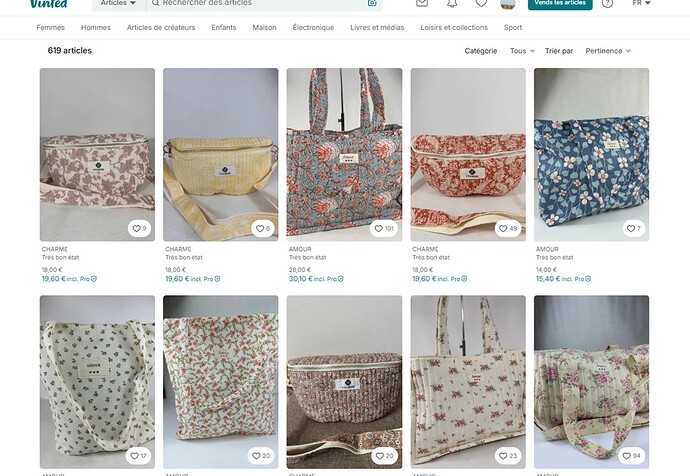View favorites via the header heart icon
The height and width of the screenshot is (476, 690).
pos(481,3)
